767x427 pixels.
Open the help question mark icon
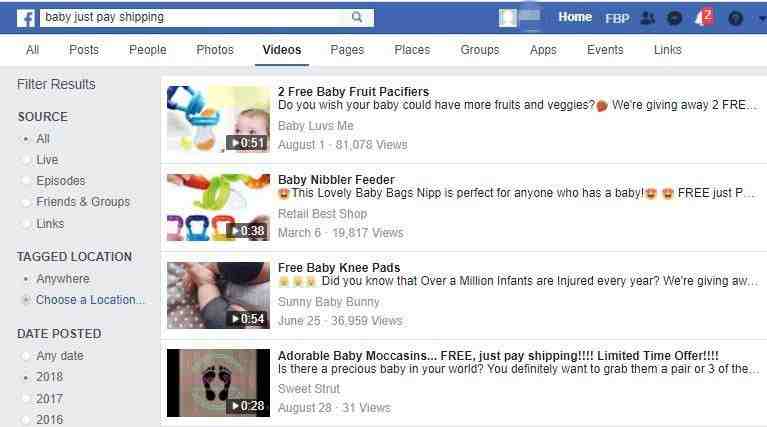coord(736,18)
